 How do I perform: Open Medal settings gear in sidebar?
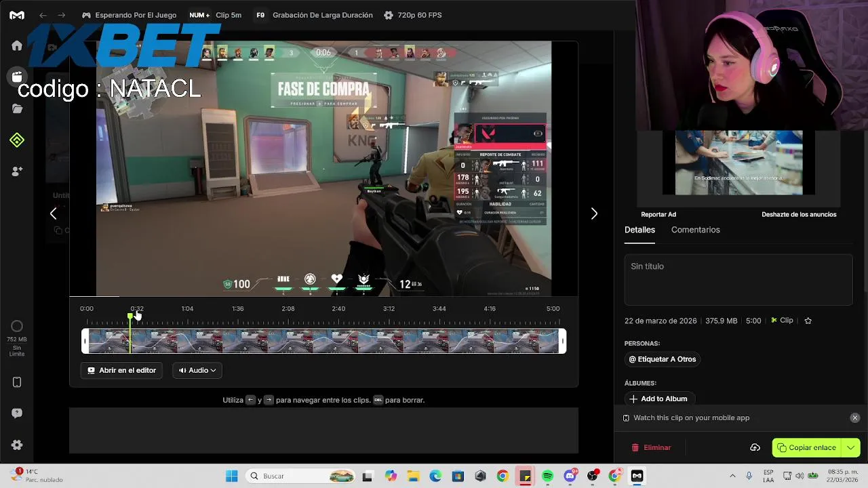click(17, 445)
